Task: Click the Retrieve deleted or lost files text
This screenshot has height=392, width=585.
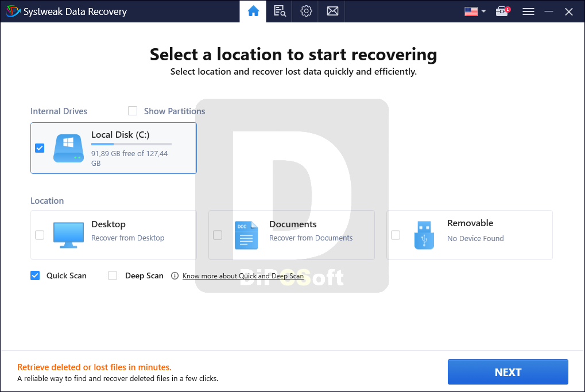Action: (94, 367)
